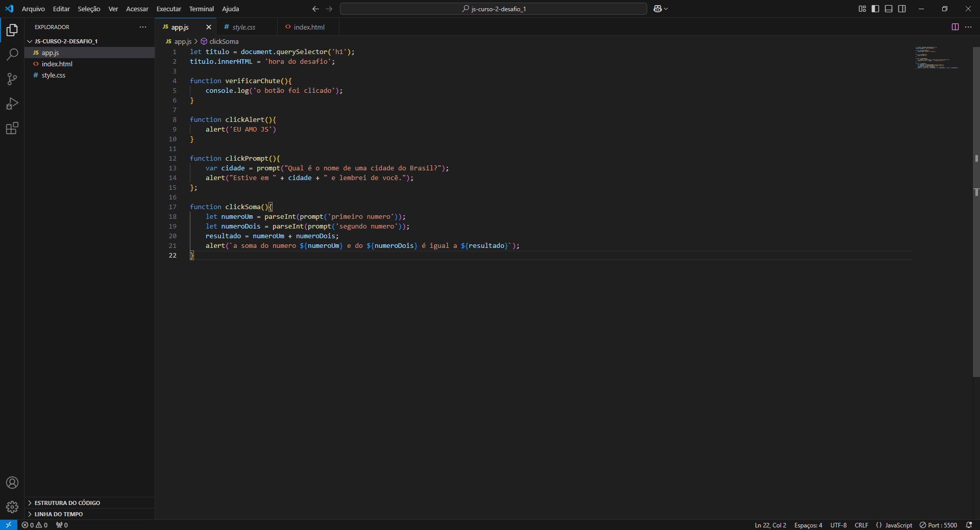Click the ports forwarded status indicator
This screenshot has height=530, width=980.
point(62,525)
